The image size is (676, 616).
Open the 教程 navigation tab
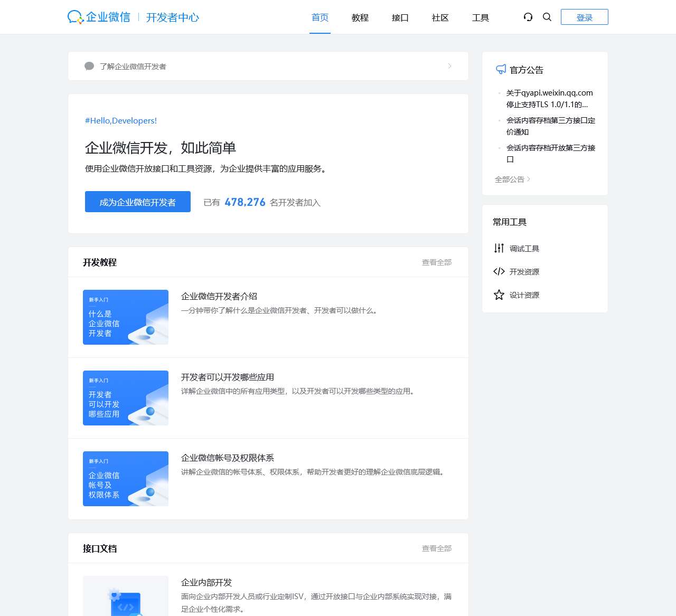coord(360,17)
